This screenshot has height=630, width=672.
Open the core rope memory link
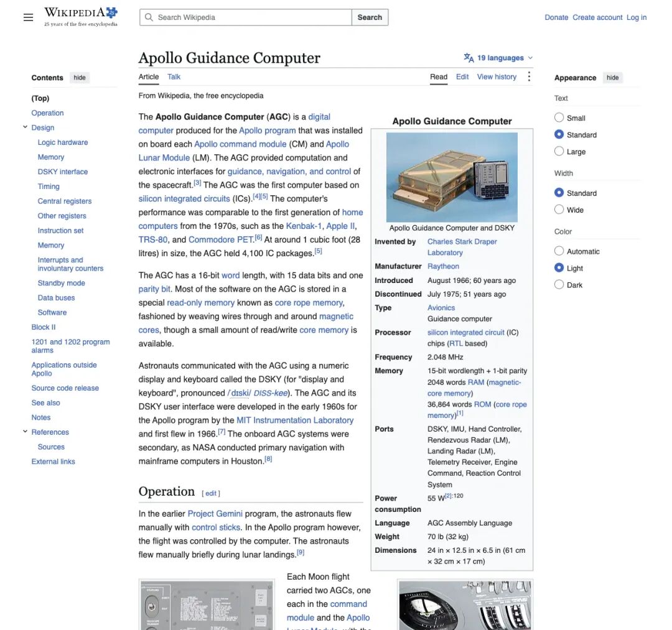pyautogui.click(x=309, y=302)
